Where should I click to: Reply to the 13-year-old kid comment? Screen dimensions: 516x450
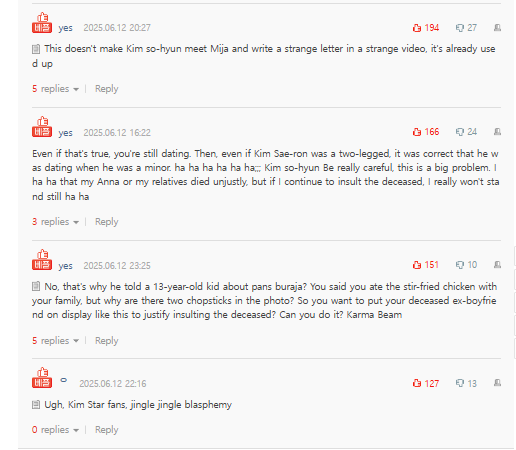point(107,341)
